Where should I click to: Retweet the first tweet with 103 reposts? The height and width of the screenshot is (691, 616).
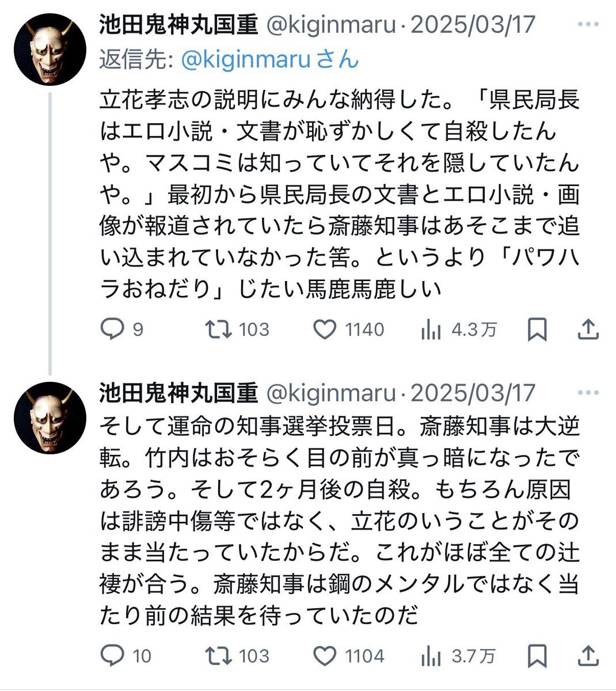[x=219, y=329]
